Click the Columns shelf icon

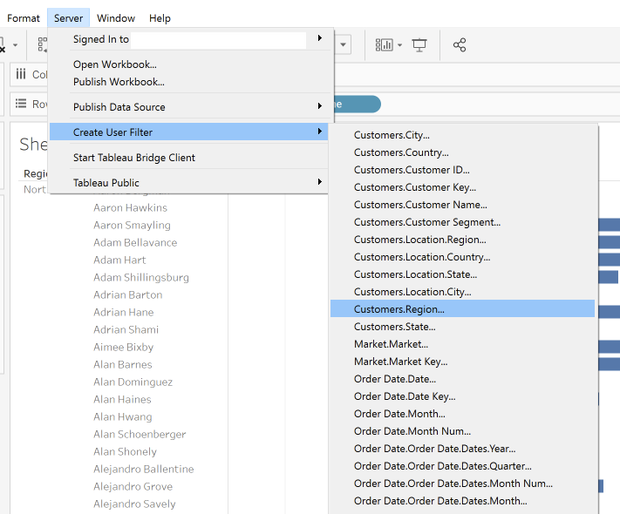click(x=22, y=75)
